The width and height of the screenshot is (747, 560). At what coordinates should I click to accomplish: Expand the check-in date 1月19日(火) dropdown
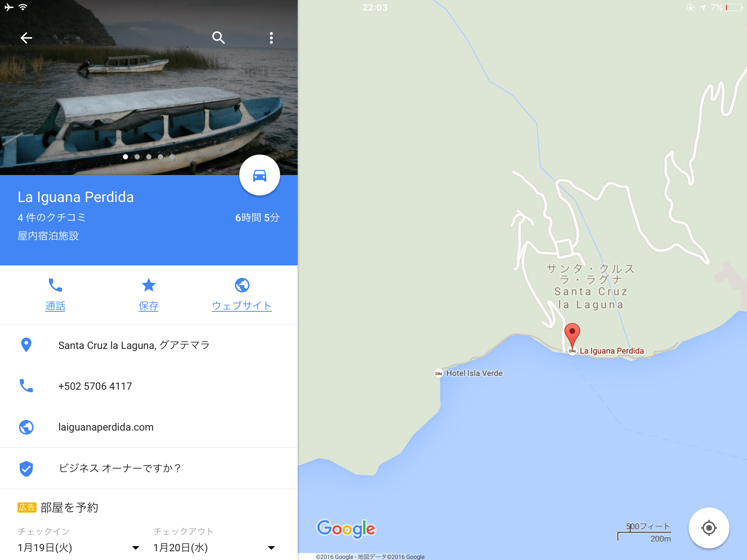pos(78,548)
